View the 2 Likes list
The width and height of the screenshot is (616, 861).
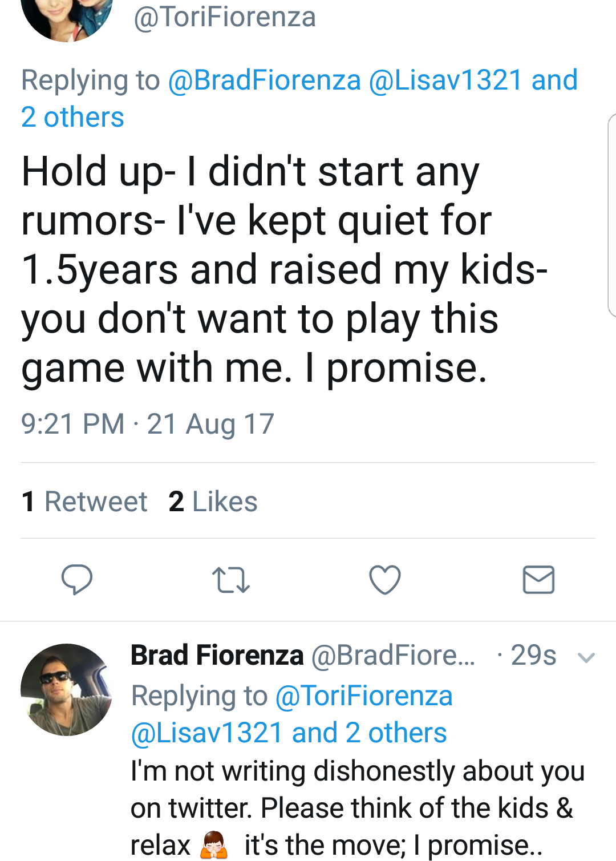point(213,502)
